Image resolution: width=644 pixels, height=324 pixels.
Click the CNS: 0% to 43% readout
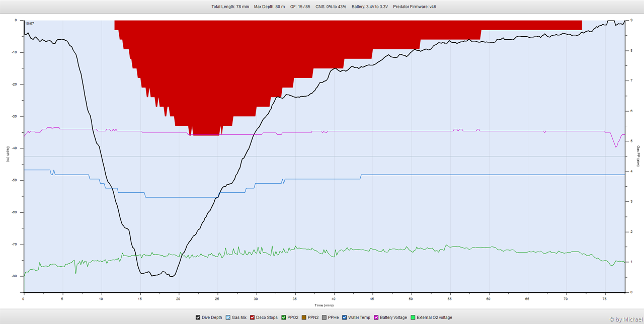(331, 7)
